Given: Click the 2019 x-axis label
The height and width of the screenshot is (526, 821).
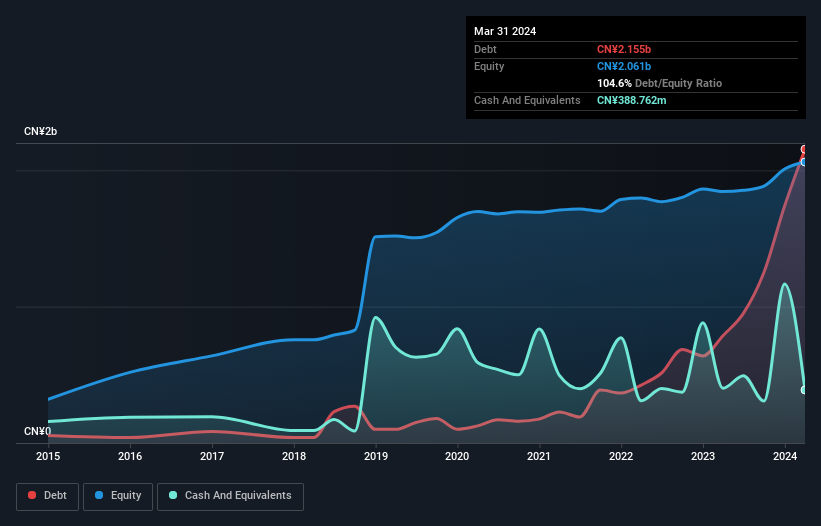Looking at the screenshot, I should (x=375, y=456).
